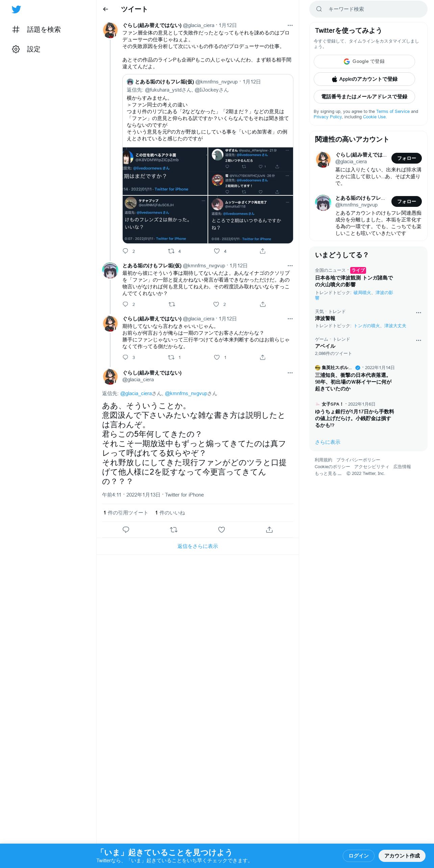Open 利用規約 footer link
The image size is (434, 868).
pos(323,460)
